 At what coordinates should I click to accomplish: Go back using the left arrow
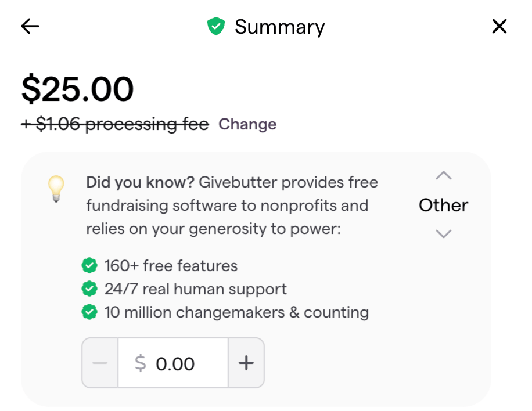[x=30, y=27]
